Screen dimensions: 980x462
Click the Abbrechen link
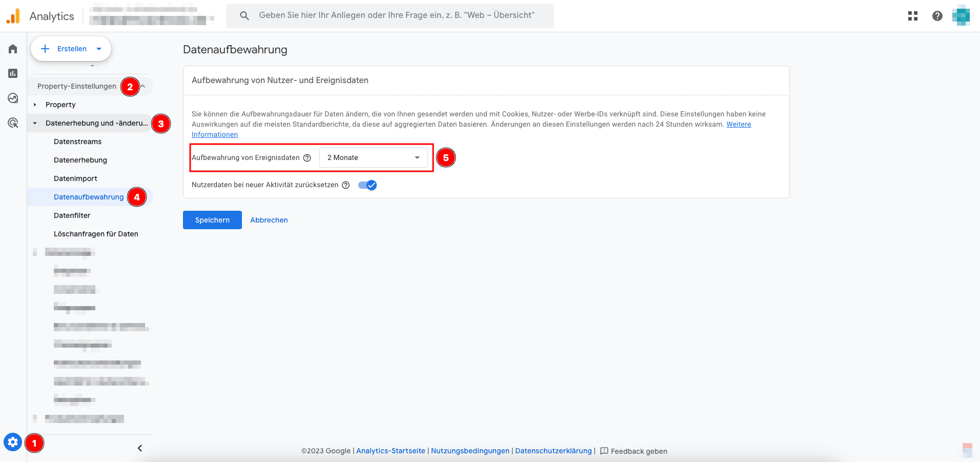point(269,220)
